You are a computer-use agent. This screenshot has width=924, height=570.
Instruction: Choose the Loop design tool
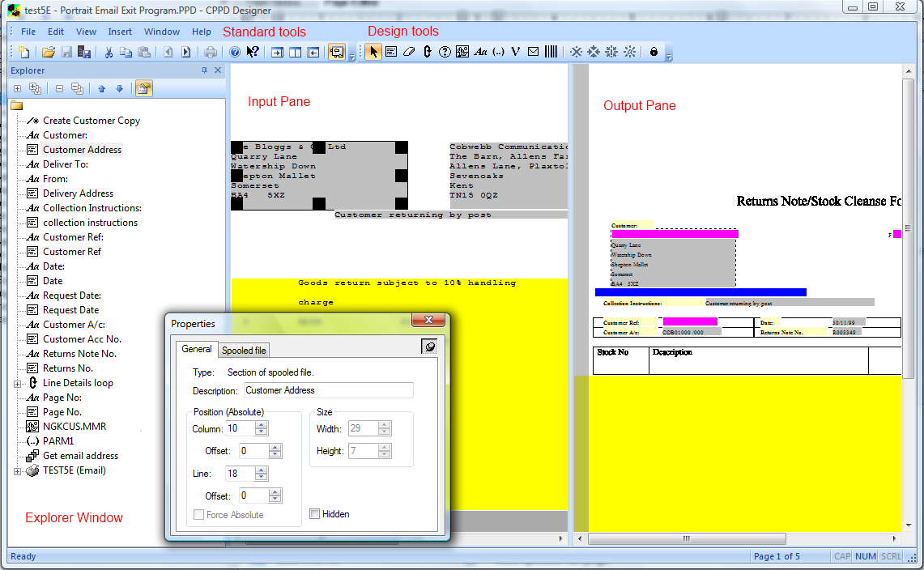pyautogui.click(x=428, y=52)
